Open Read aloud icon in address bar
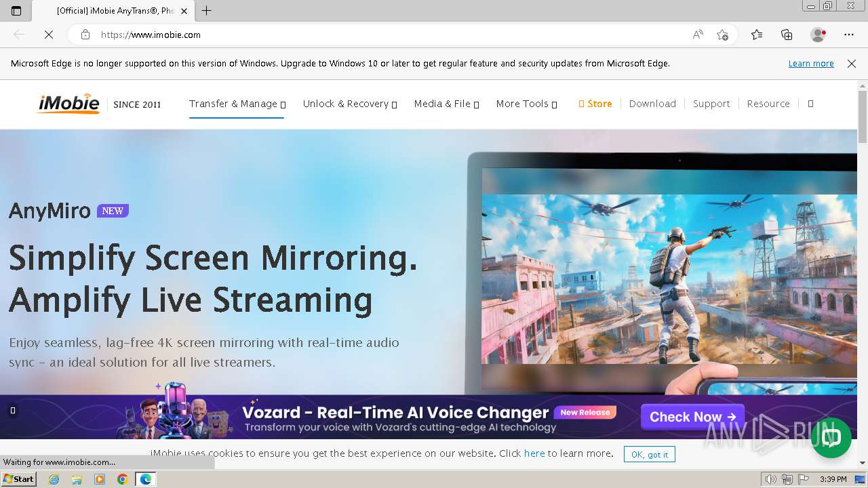 click(x=698, y=35)
